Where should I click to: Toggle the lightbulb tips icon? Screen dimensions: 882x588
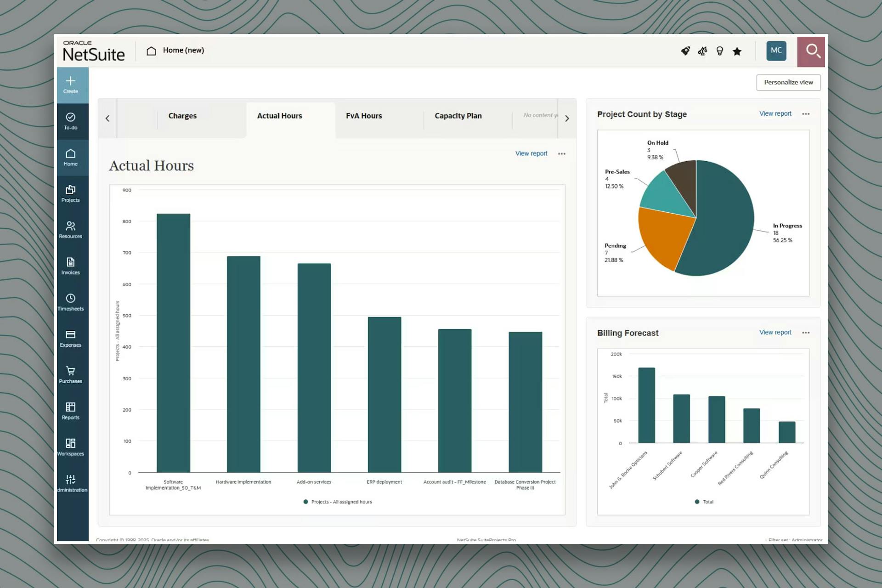719,51
